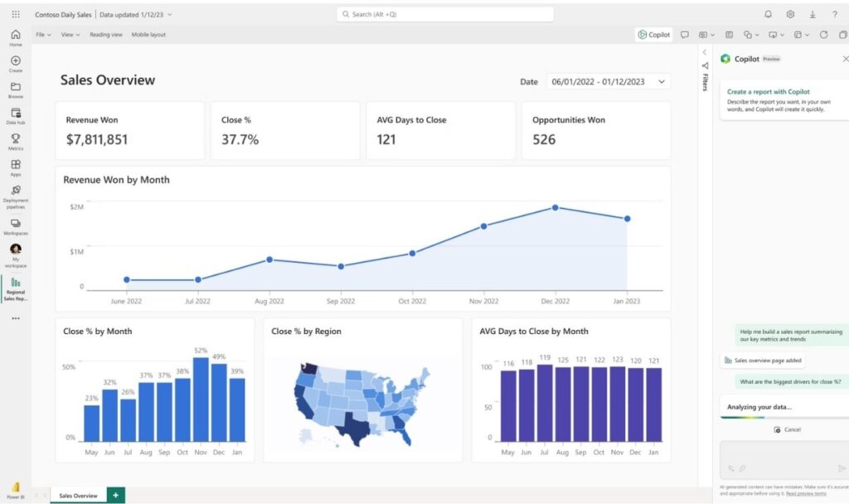Open the app launcher grid icon
Screen dimensions: 849x504
[16, 14]
